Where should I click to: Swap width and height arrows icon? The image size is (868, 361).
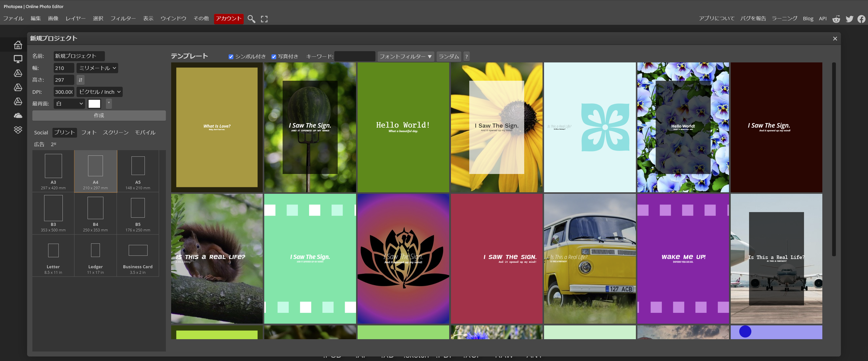click(x=81, y=80)
